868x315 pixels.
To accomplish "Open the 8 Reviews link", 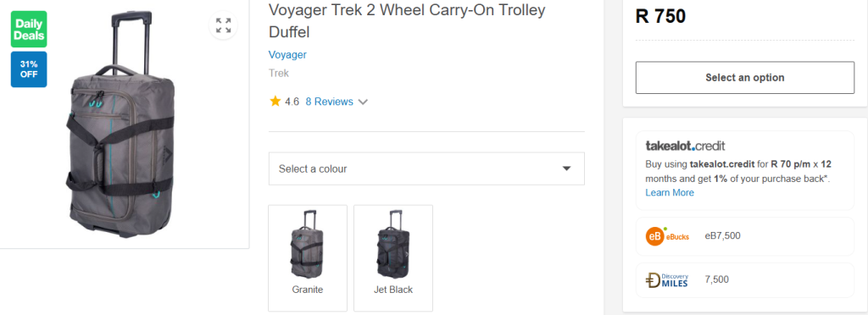I will [x=330, y=102].
